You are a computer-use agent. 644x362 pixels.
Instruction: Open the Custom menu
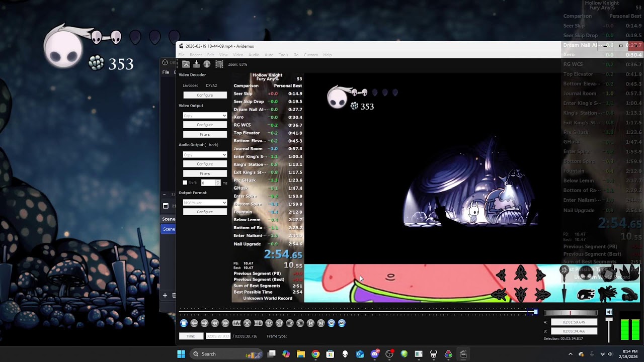tap(311, 55)
